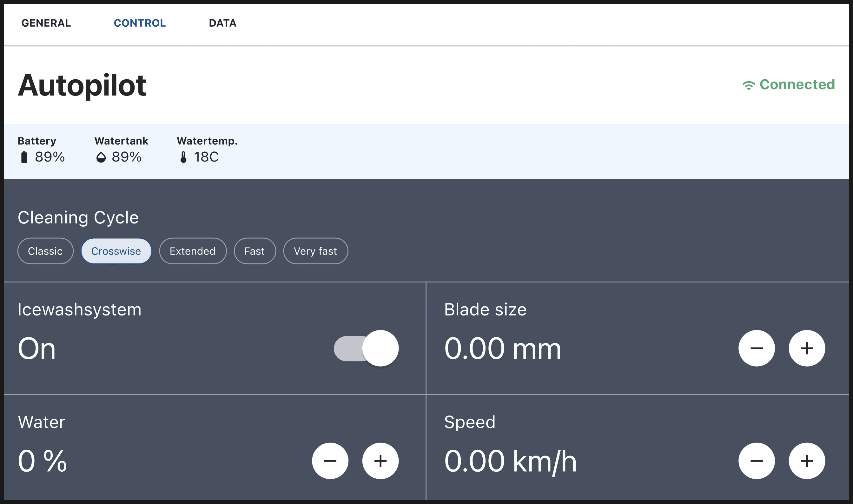The height and width of the screenshot is (504, 853).
Task: Select Crosswise cleaning cycle chip
Action: click(116, 251)
